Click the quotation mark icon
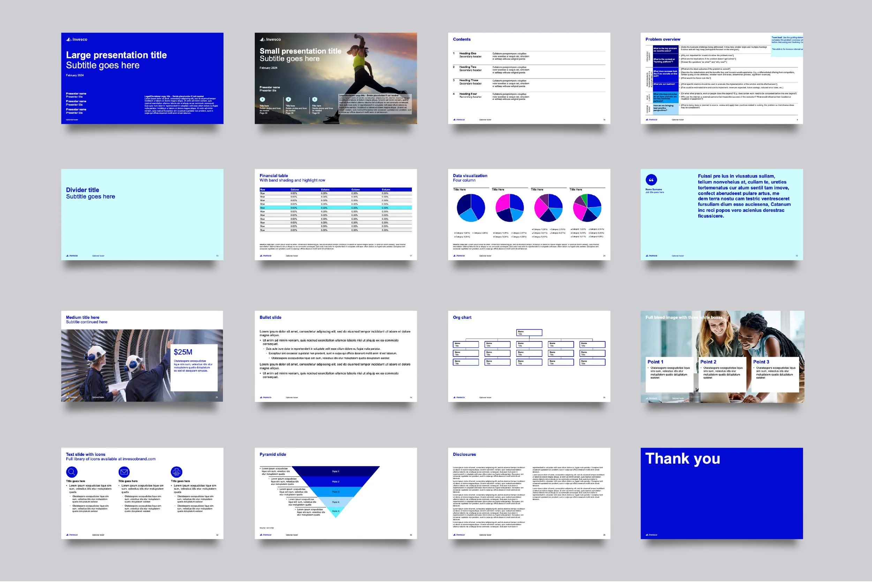The height and width of the screenshot is (588, 872). click(x=651, y=180)
